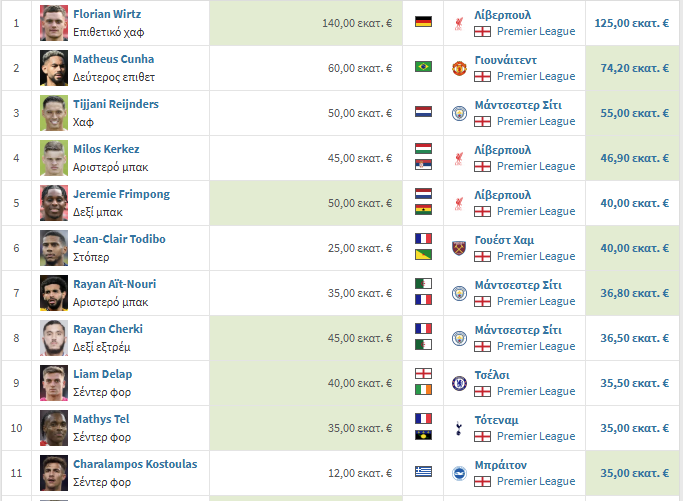This screenshot has width=683, height=501.
Task: Open Florian Wirtz player profile link
Action: point(107,14)
